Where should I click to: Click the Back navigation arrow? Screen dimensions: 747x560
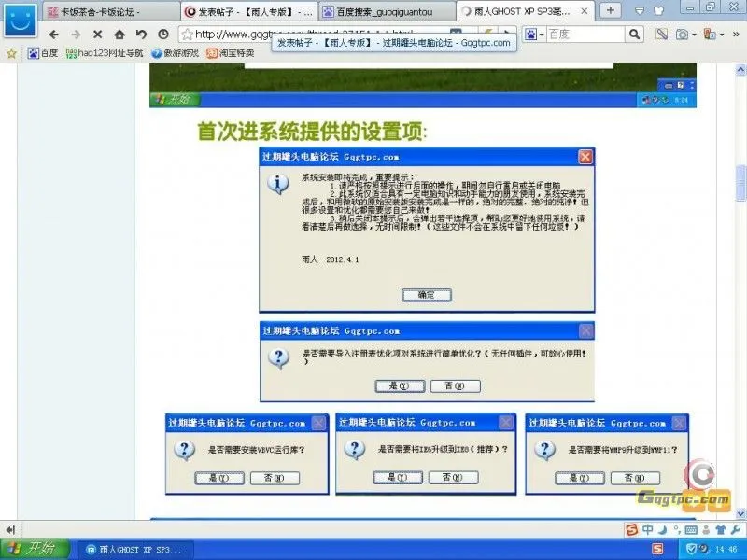click(53, 36)
